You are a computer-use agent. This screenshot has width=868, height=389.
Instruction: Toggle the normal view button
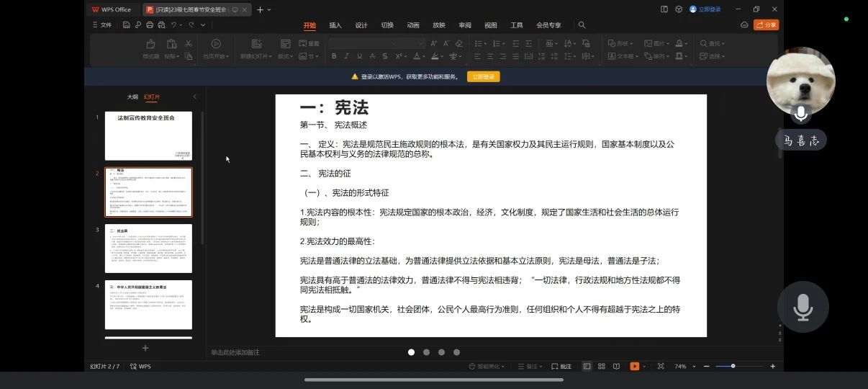pyautogui.click(x=587, y=366)
